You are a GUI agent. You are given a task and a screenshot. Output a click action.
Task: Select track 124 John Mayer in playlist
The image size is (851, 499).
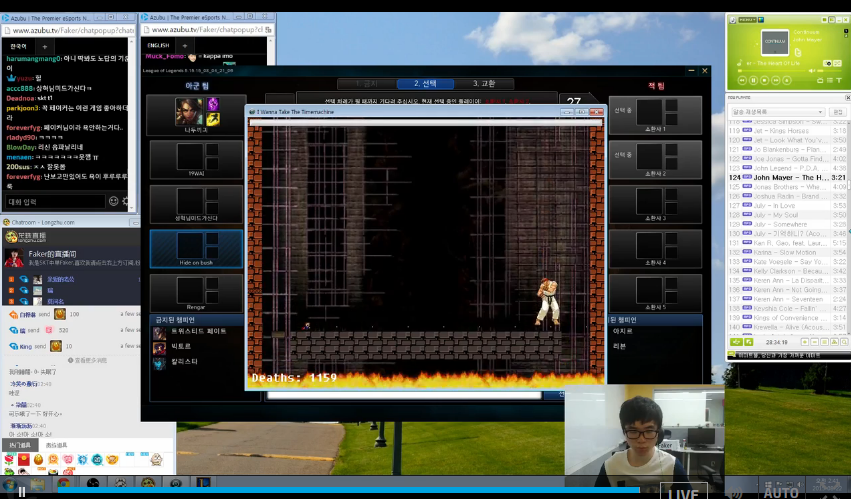786,178
